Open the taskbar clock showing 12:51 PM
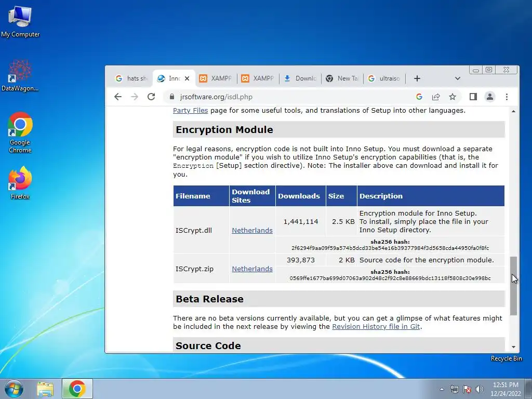The height and width of the screenshot is (399, 532). 506,389
